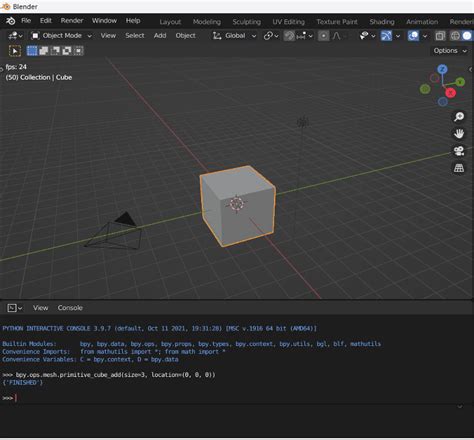This screenshot has height=440, width=474.
Task: Switch to the Layout workspace tab
Action: (x=170, y=22)
